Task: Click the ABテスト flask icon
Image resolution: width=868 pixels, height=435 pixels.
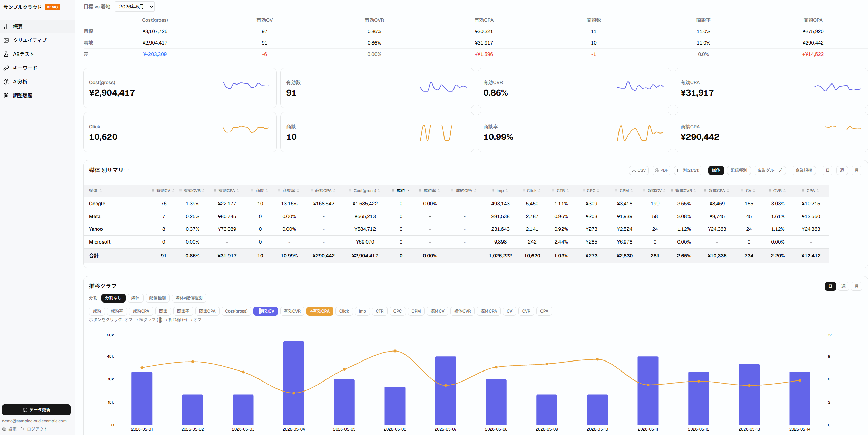Action: click(x=6, y=54)
